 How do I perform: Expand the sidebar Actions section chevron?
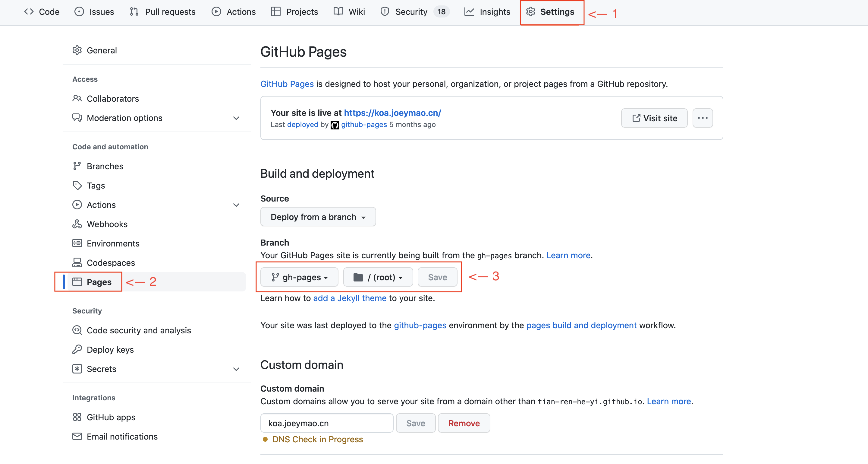[x=236, y=205]
